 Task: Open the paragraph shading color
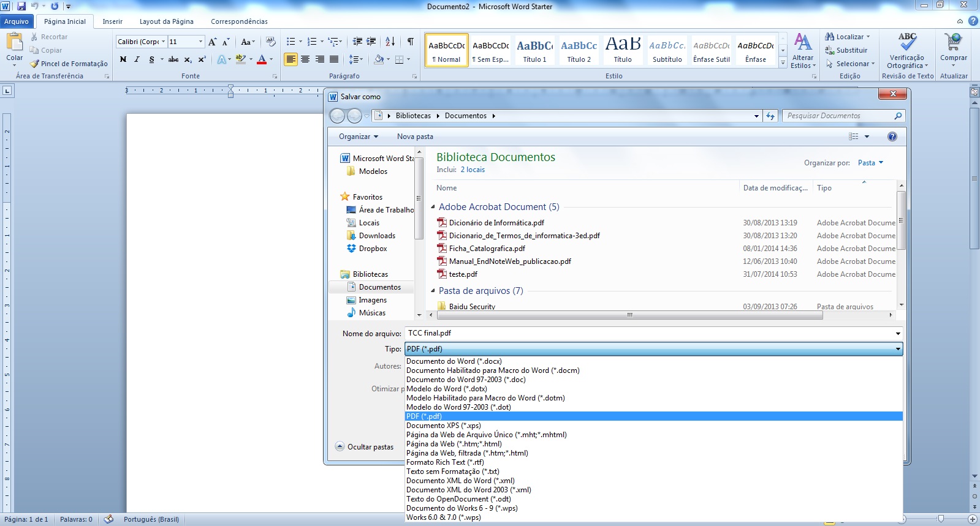[x=379, y=59]
